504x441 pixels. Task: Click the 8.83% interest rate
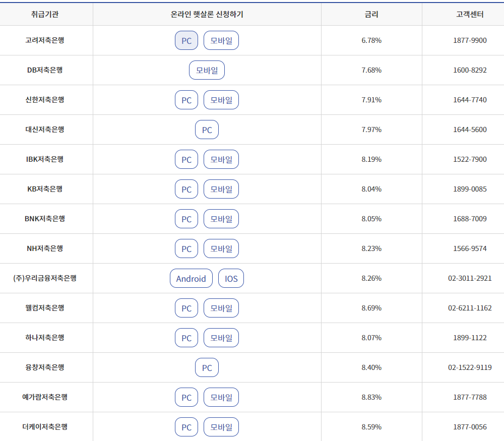pyautogui.click(x=371, y=397)
